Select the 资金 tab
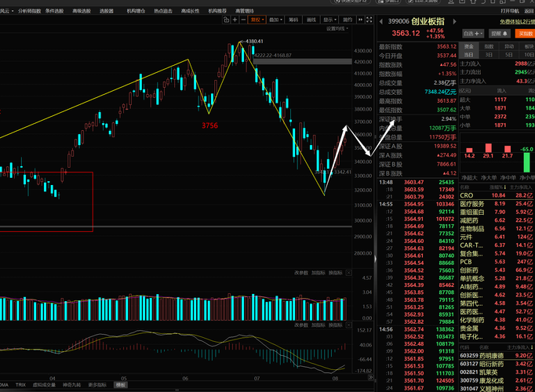Image resolution: width=535 pixels, height=392 pixels. 469,47
